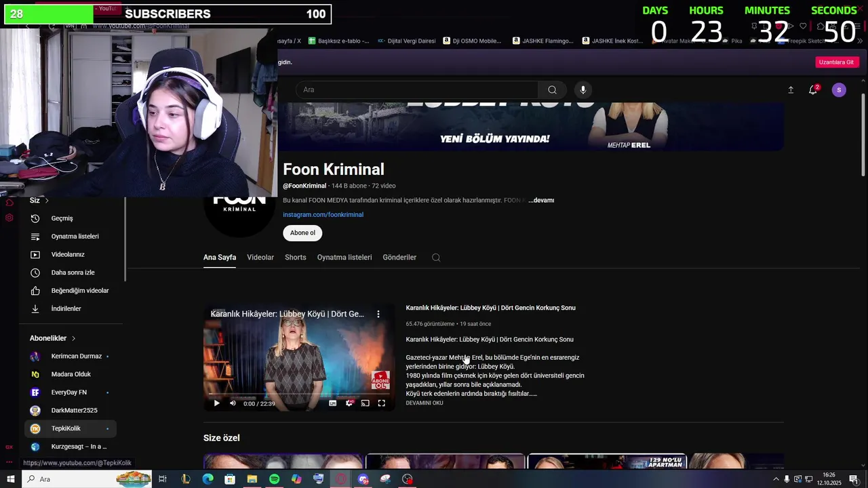Open File Explorer from the taskbar

tap(252, 479)
